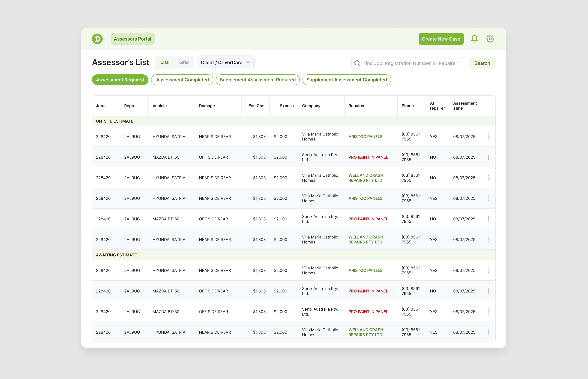The height and width of the screenshot is (379, 588).
Task: Switch to Grid view
Action: (184, 62)
